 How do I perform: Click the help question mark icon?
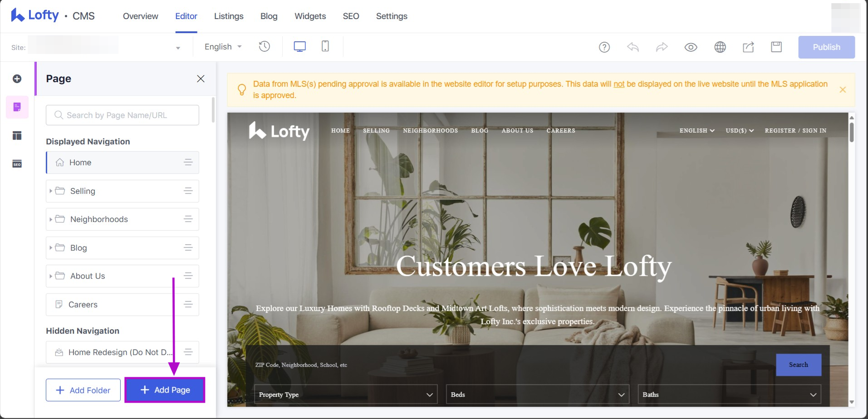coord(604,47)
